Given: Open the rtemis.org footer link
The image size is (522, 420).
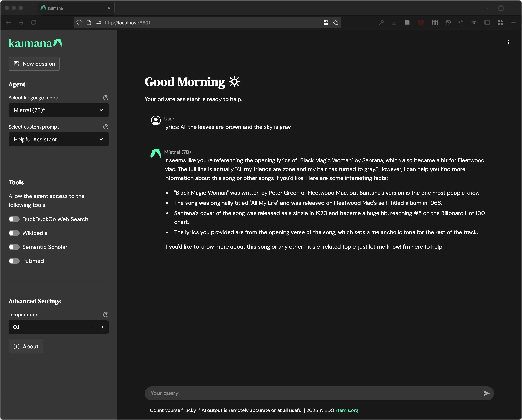Looking at the screenshot, I should click(x=347, y=410).
